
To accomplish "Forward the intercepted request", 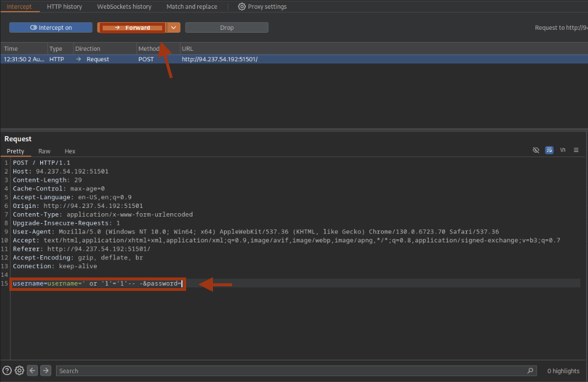I will point(132,27).
